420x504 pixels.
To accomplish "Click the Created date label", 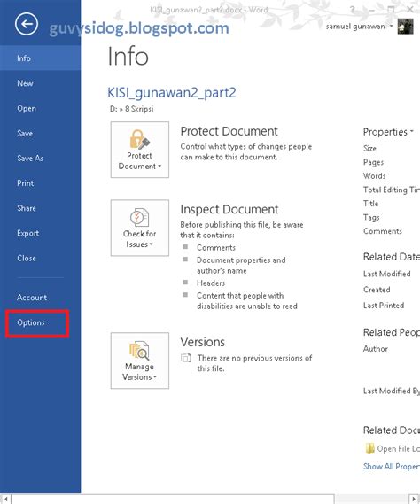I will 377,290.
